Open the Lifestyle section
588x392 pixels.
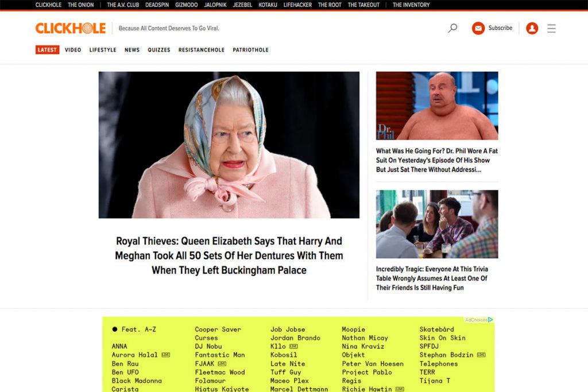tap(103, 50)
